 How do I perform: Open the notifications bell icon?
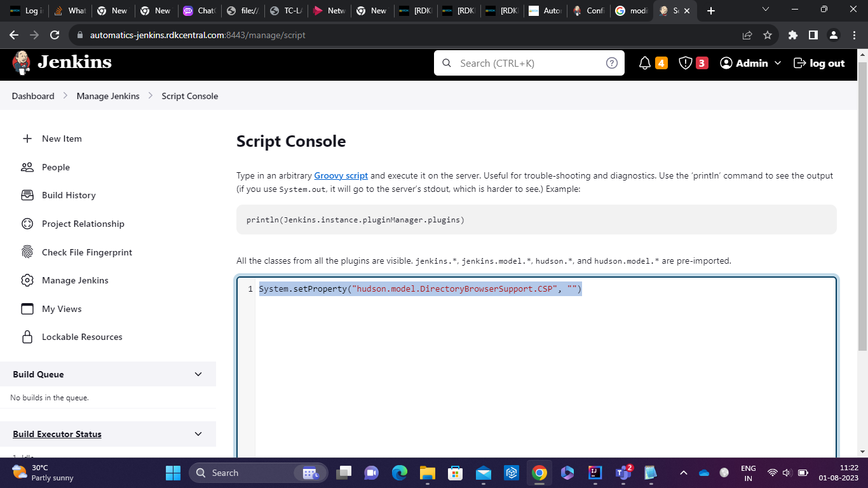[x=645, y=63]
